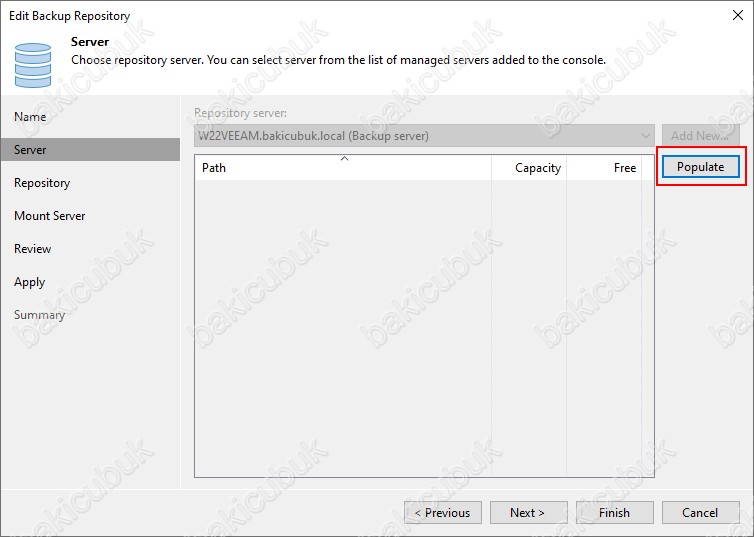Screen dimensions: 754x537
Task: Select the Server step in sidebar
Action: (90, 150)
